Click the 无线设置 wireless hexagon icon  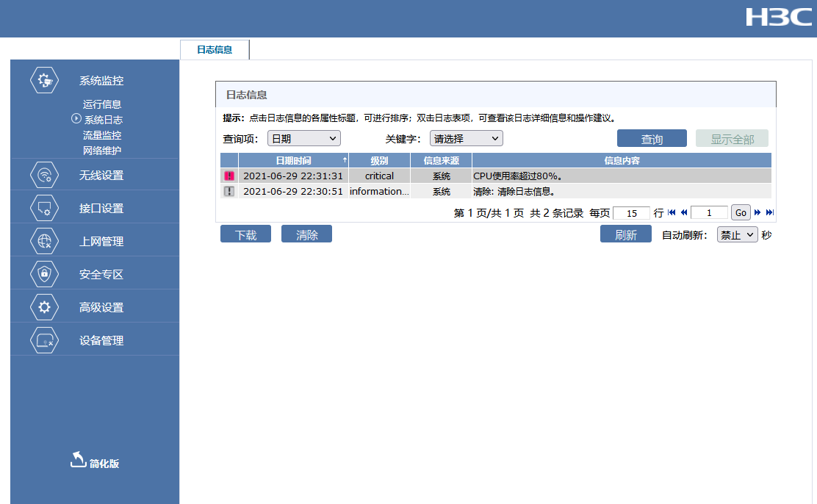pos(44,175)
